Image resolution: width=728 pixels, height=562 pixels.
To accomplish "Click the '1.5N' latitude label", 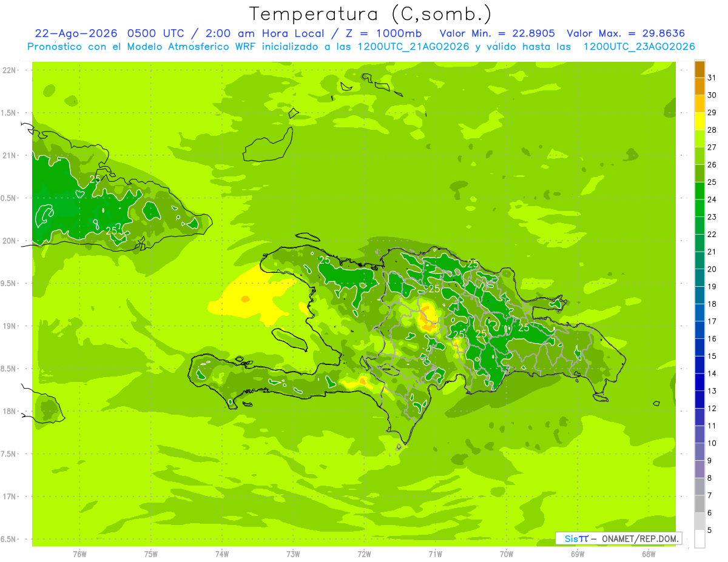I will [x=9, y=113].
